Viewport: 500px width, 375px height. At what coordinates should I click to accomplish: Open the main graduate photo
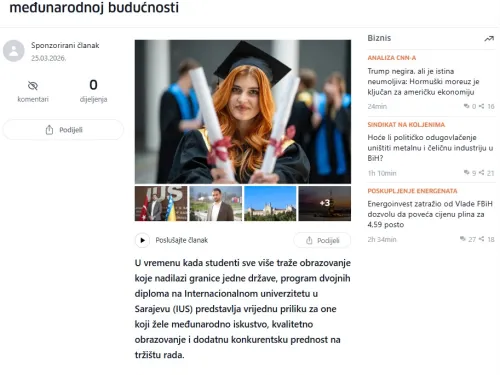tap(243, 112)
